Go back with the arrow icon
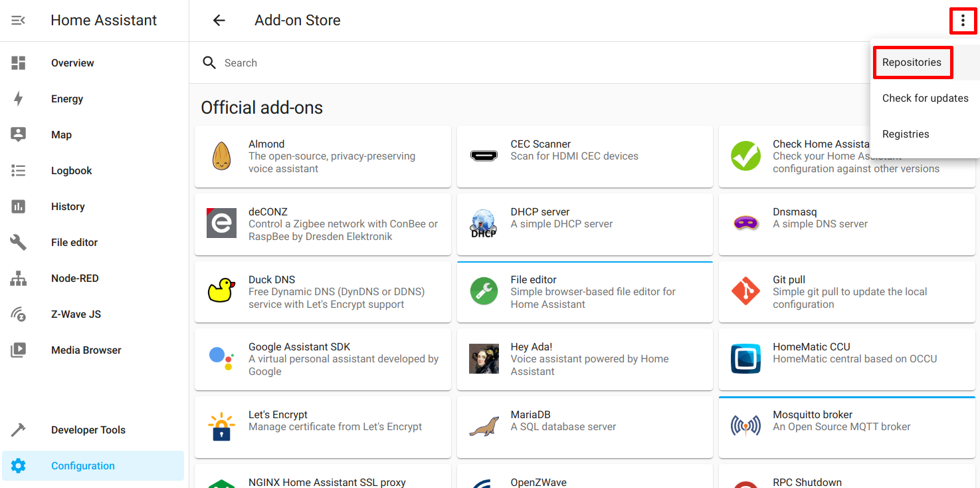The width and height of the screenshot is (980, 488). click(219, 21)
